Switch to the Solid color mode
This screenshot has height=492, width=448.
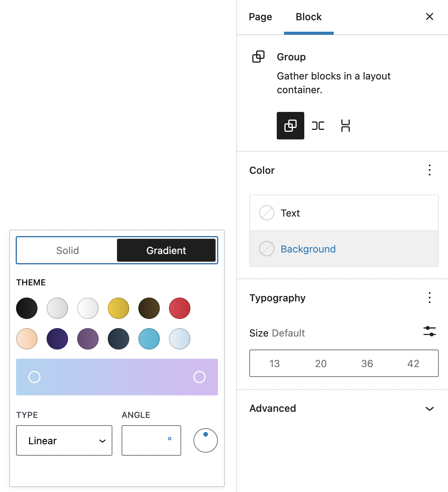[x=67, y=250]
